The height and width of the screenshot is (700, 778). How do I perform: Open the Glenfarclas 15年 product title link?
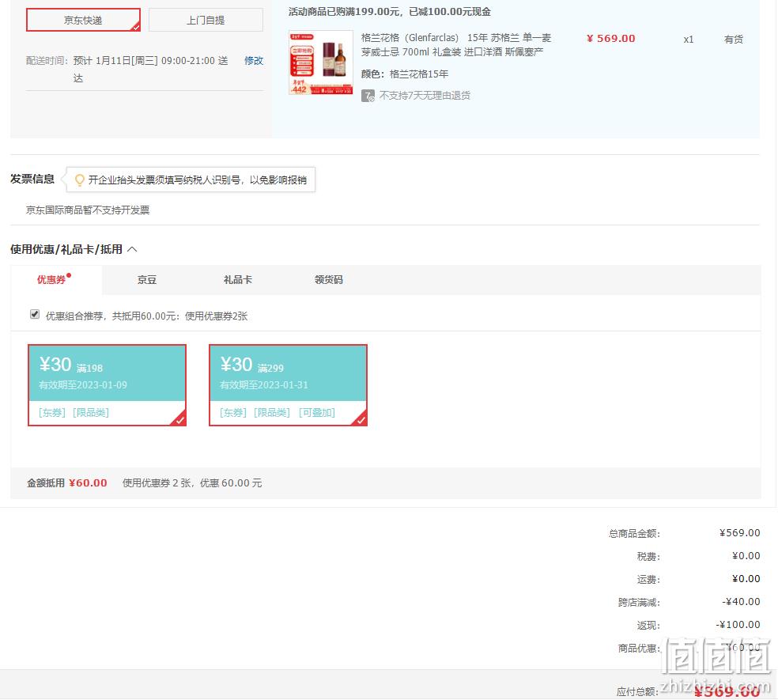click(x=456, y=44)
